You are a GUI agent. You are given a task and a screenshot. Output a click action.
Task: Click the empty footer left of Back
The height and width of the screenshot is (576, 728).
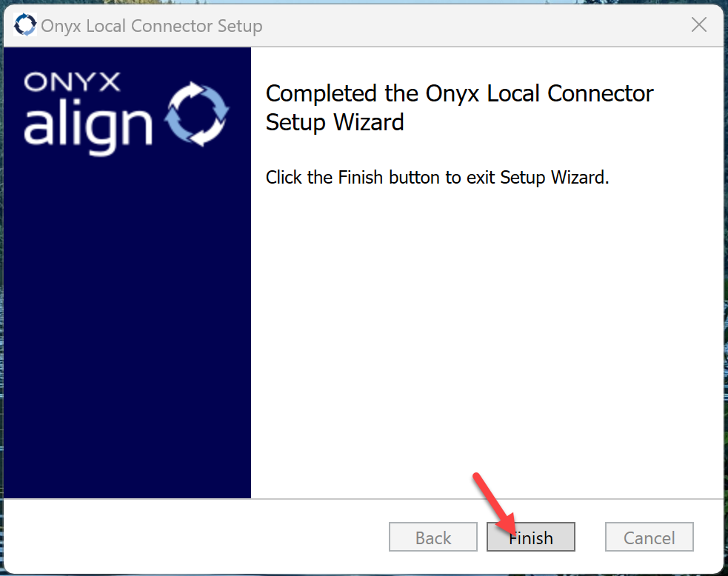pyautogui.click(x=195, y=537)
